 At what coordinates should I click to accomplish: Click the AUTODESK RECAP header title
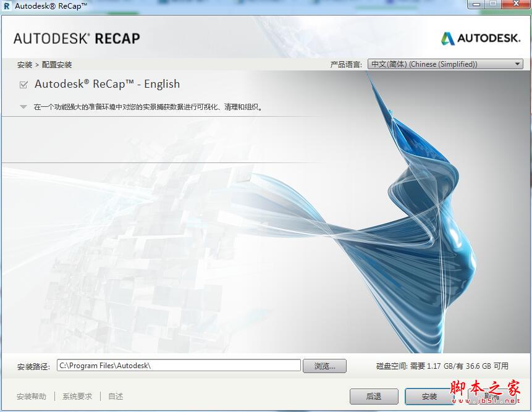77,38
